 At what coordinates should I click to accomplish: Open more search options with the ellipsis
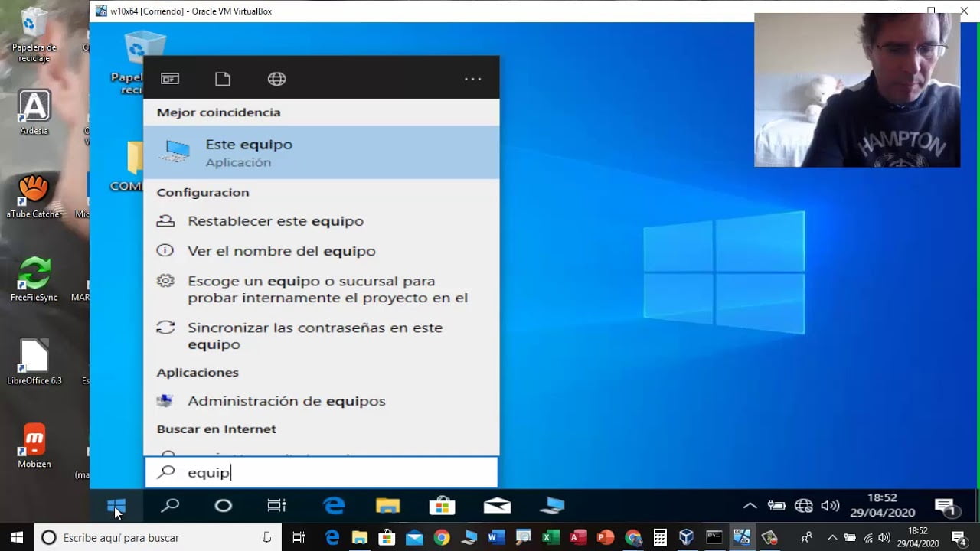pyautogui.click(x=472, y=77)
